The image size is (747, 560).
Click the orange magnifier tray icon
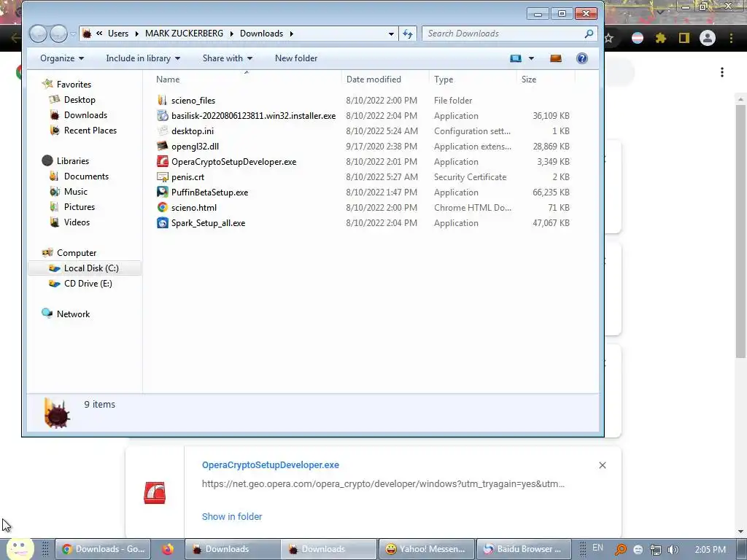pos(620,550)
